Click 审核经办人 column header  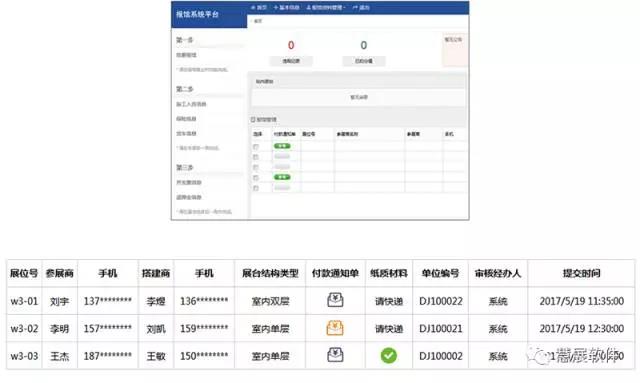click(498, 273)
